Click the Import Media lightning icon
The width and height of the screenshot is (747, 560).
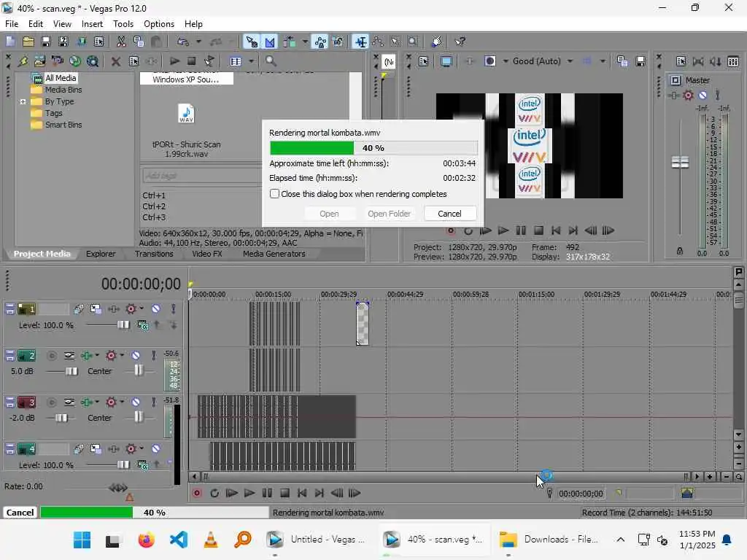click(x=23, y=61)
